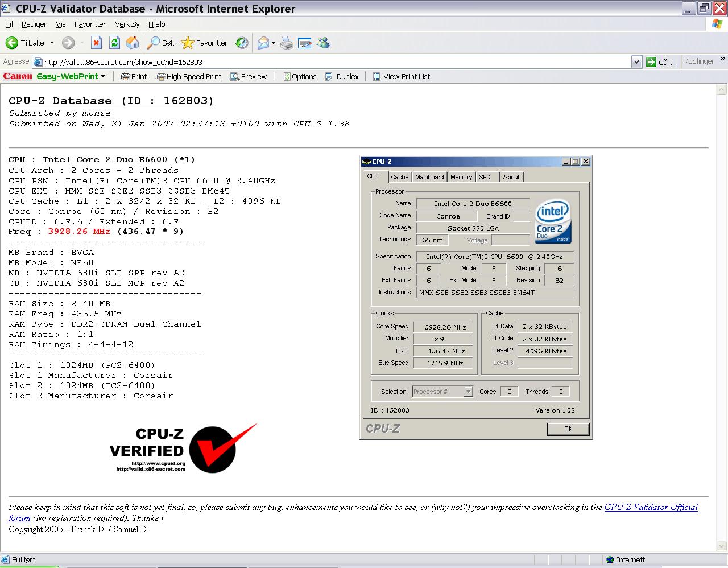
Task: Show browsing History with the clock icon
Action: (x=242, y=43)
